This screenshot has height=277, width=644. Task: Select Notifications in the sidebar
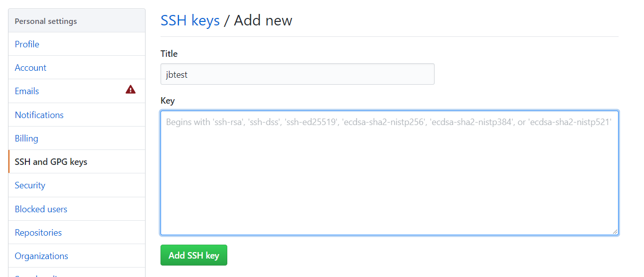click(x=39, y=115)
